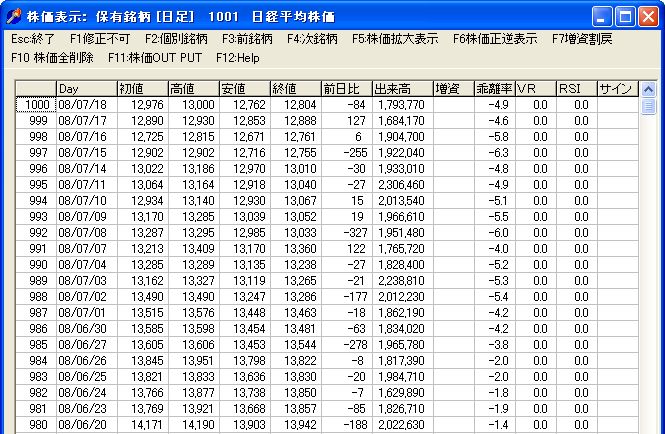This screenshot has width=665, height=434.
Task: Select date cell 08/07/14
Action: pos(87,169)
